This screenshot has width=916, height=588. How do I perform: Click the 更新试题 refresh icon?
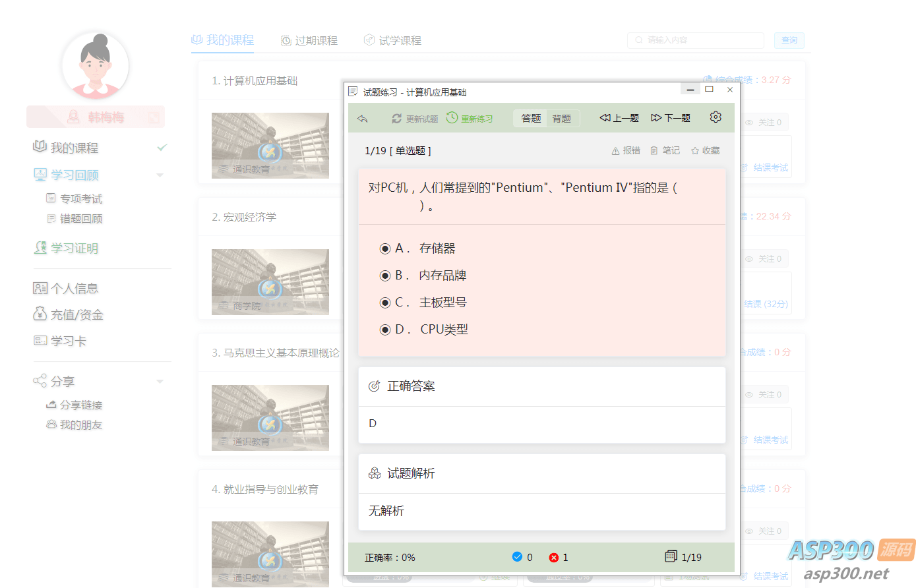pos(396,119)
